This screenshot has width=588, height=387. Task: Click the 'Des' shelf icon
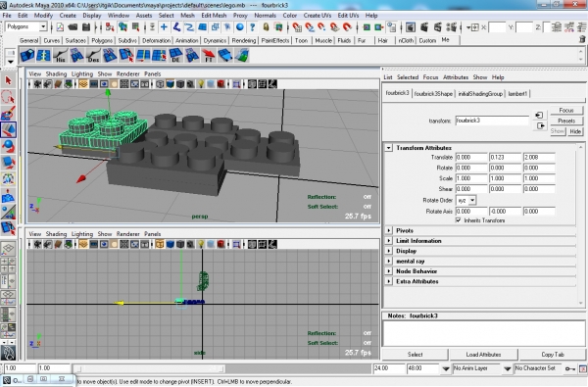pyautogui.click(x=93, y=55)
